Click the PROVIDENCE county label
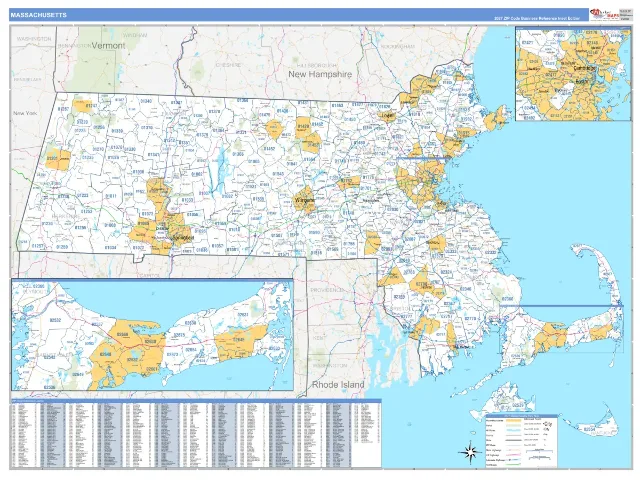The height and width of the screenshot is (480, 640). [x=327, y=290]
